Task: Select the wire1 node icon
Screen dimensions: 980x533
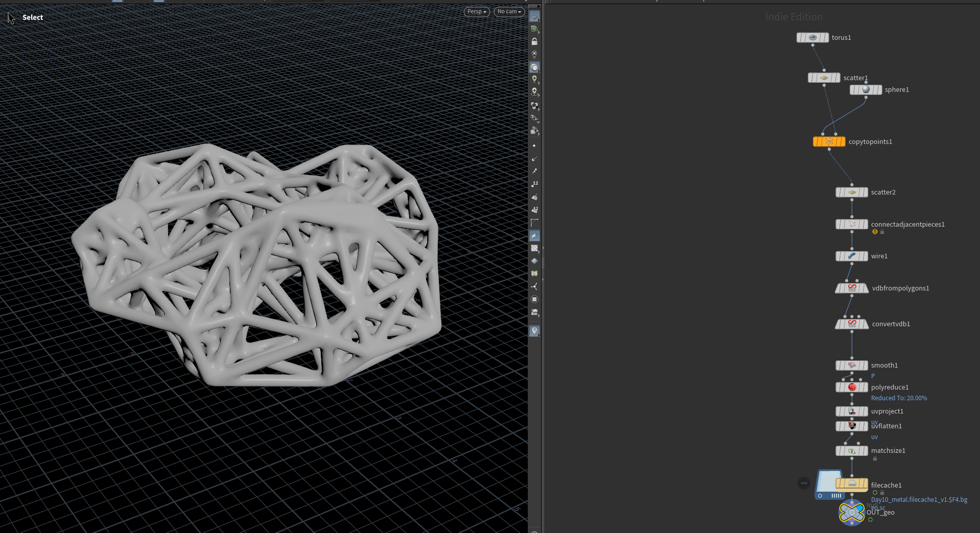Action: (852, 256)
